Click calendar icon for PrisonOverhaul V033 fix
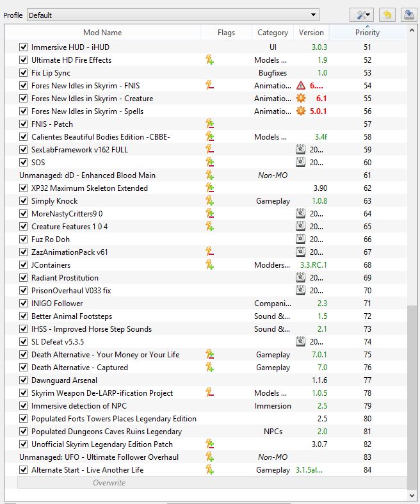 point(300,291)
